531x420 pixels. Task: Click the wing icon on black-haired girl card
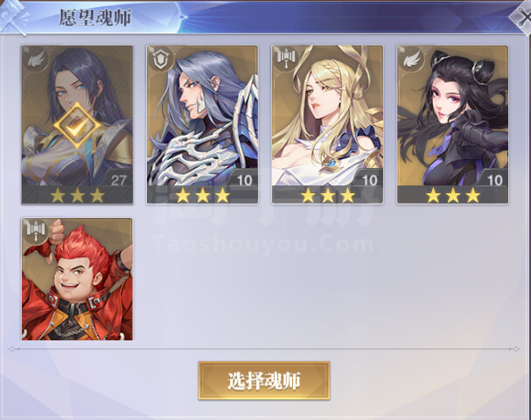coord(411,59)
